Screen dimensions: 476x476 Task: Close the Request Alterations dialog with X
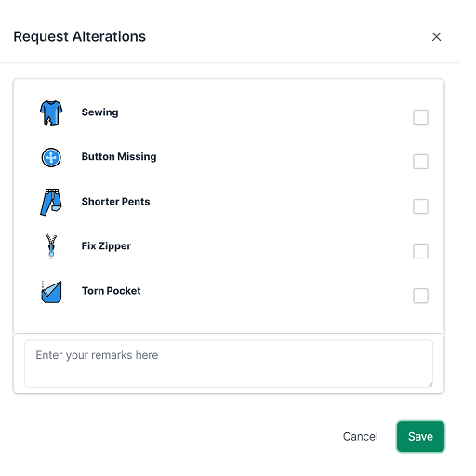(436, 37)
